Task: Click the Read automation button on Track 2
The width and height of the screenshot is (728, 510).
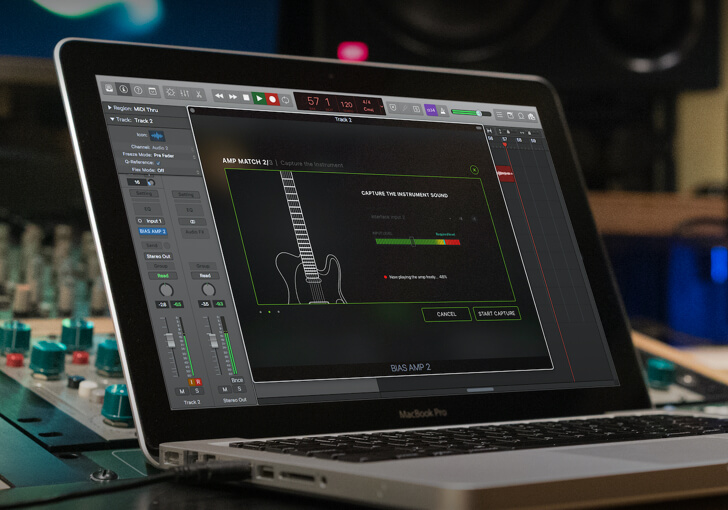Action: pos(162,276)
